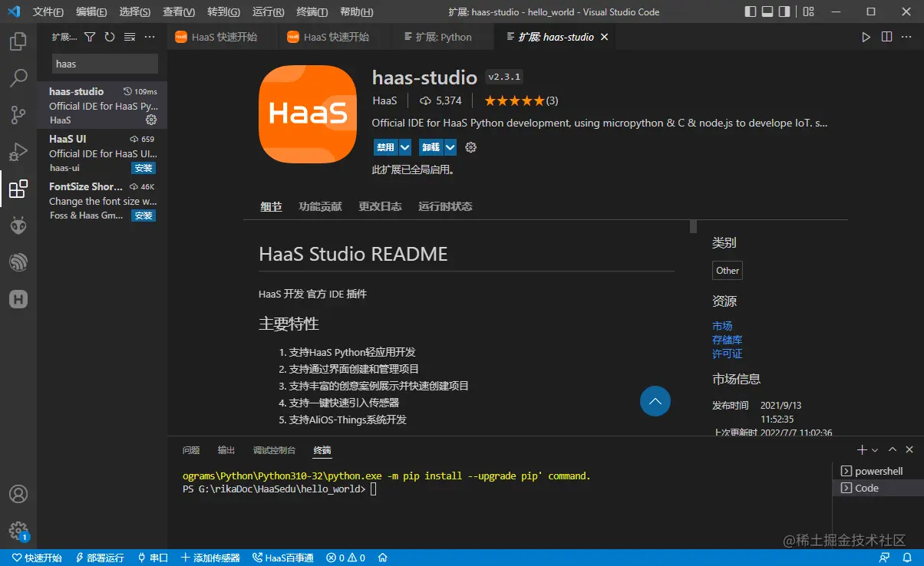Open terminal launch profile dropdown

click(875, 450)
